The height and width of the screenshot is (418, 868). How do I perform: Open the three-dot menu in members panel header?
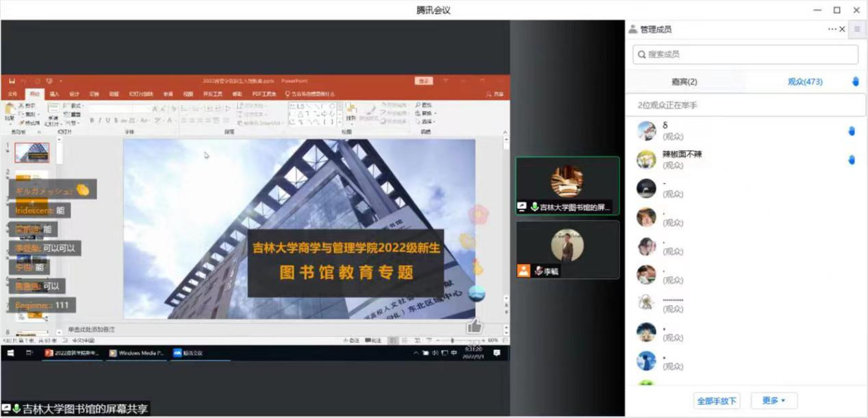pos(832,29)
